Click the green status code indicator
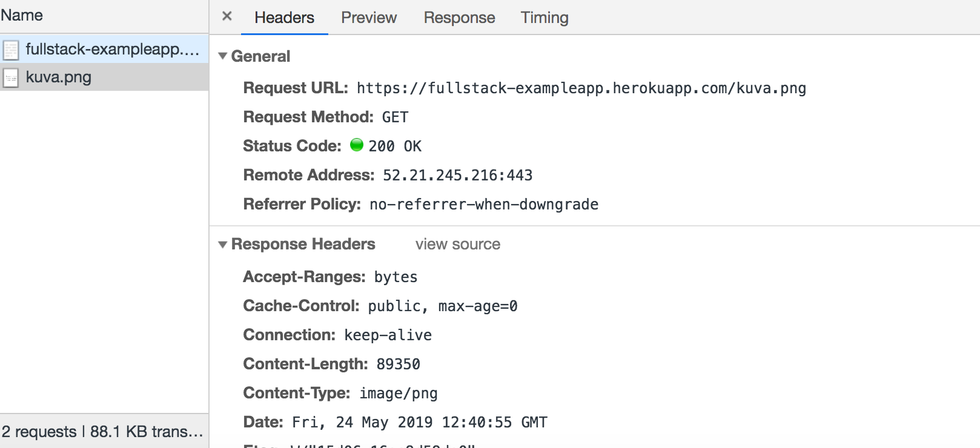The height and width of the screenshot is (448, 980). (x=357, y=145)
